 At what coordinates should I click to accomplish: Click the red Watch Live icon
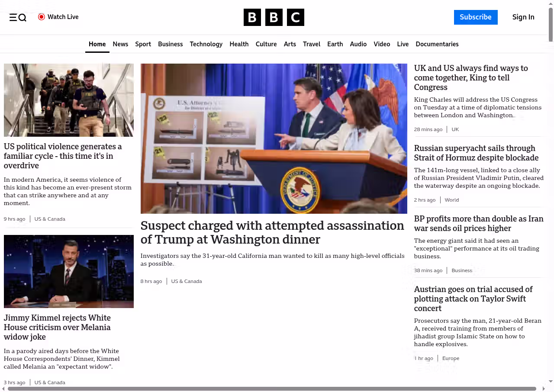tap(42, 17)
